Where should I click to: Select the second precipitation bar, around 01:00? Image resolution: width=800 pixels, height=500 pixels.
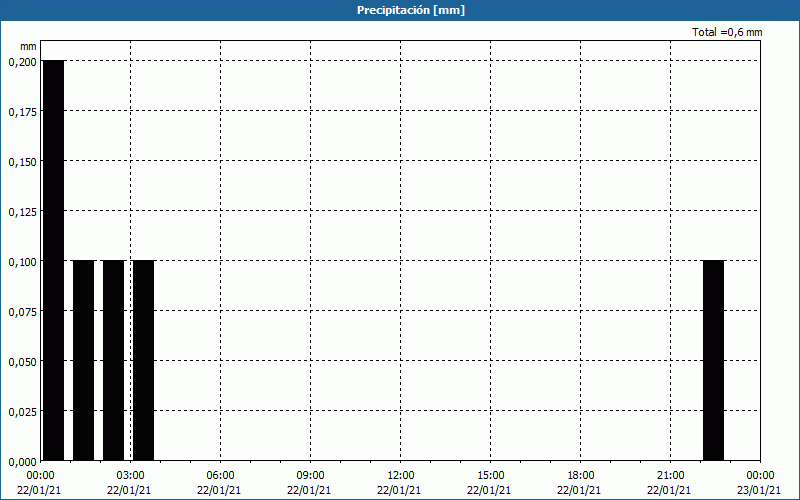pyautogui.click(x=84, y=360)
